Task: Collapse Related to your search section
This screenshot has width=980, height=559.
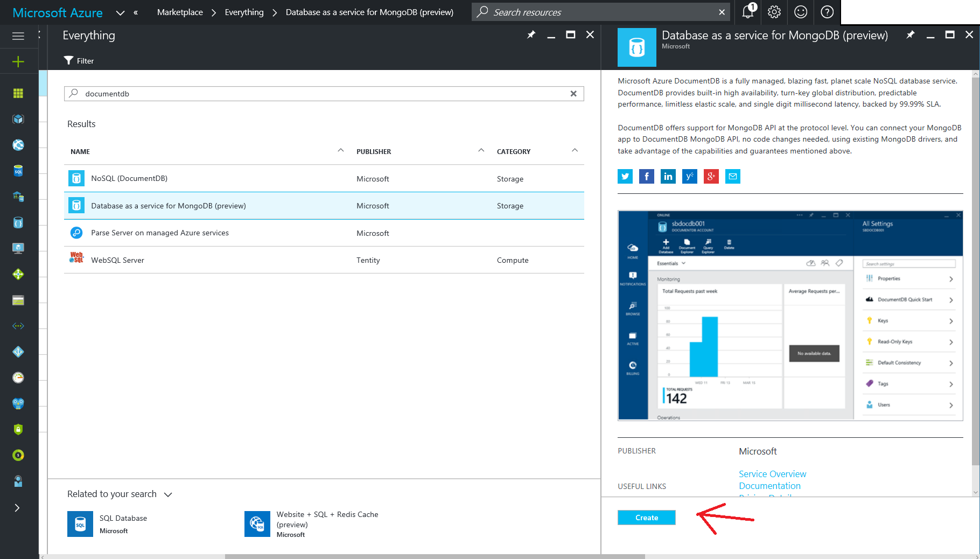Action: pos(168,494)
